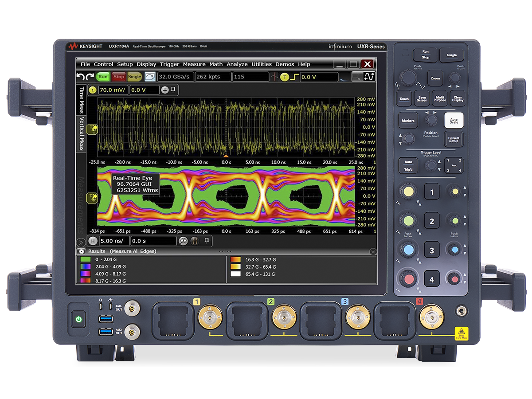Click the yellow T trigger icon in toolbar
This screenshot has height=399, width=532.
[x=284, y=77]
